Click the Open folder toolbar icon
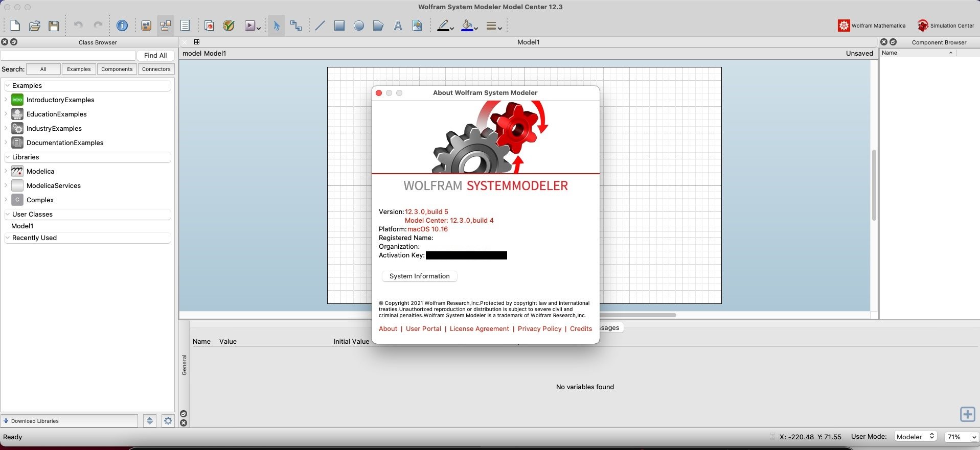Screen dimensions: 980x450 coord(34,26)
